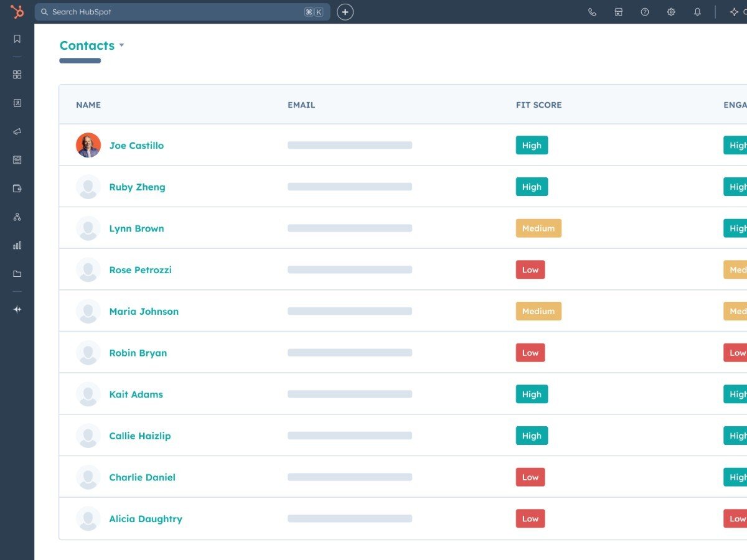Open the Settings gear icon
747x560 pixels.
click(671, 12)
